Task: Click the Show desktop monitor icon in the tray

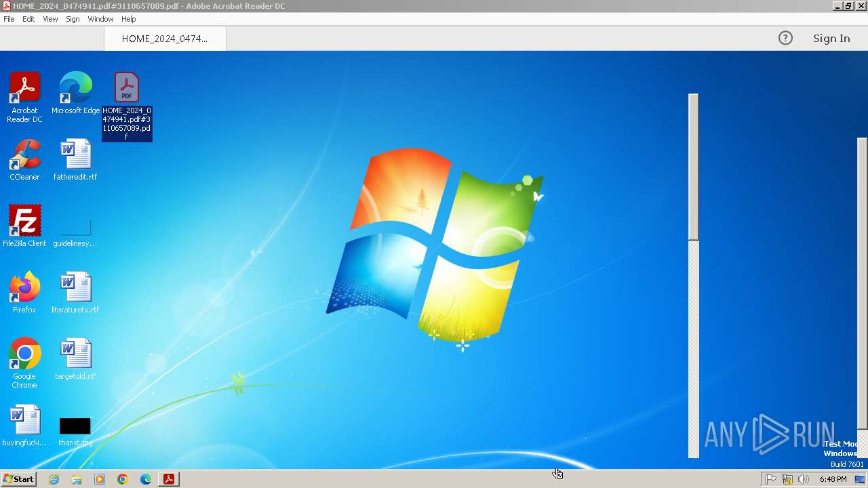Action: tap(860, 479)
